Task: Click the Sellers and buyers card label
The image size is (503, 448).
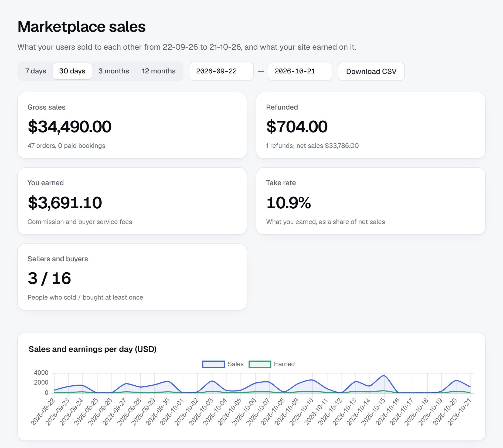Action: [58, 259]
